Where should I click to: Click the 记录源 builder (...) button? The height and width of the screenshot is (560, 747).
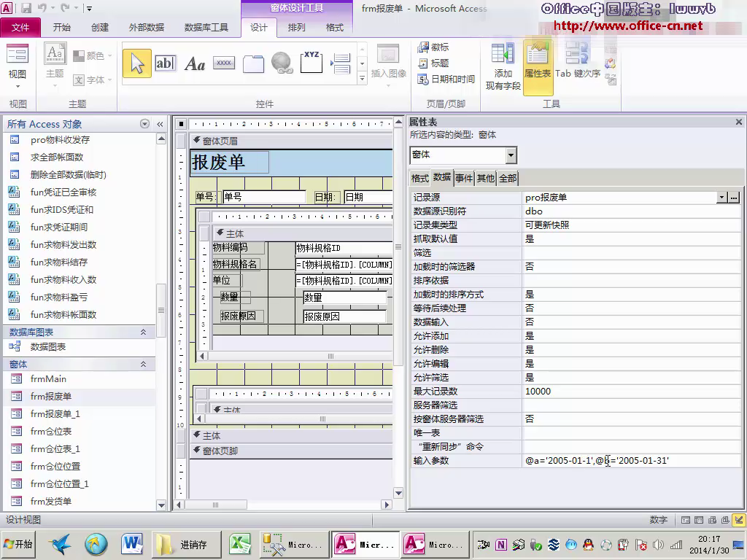[734, 197]
